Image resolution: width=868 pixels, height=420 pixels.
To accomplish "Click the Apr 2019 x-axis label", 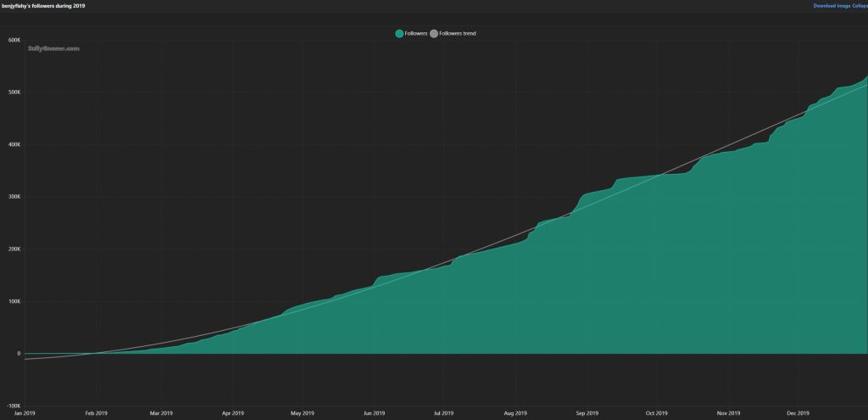I will [x=232, y=413].
